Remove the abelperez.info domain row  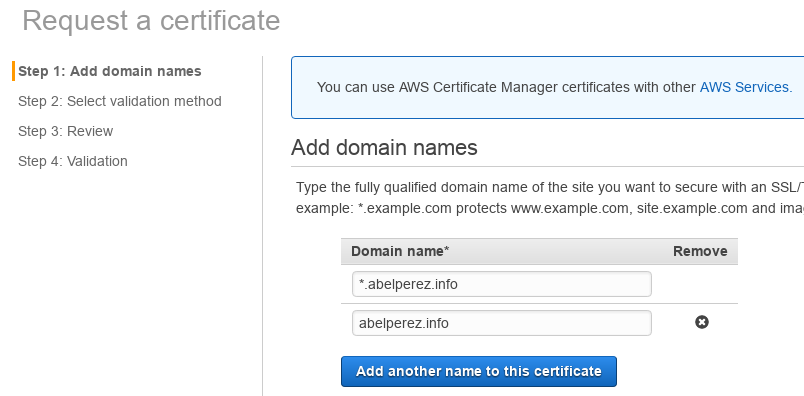pyautogui.click(x=701, y=322)
